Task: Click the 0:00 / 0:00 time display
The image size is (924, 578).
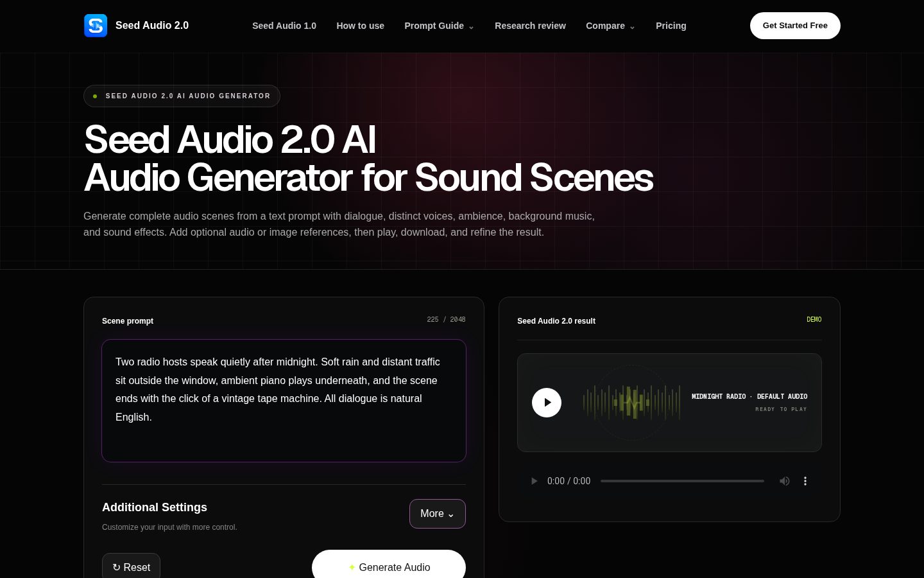Action: coord(569,481)
